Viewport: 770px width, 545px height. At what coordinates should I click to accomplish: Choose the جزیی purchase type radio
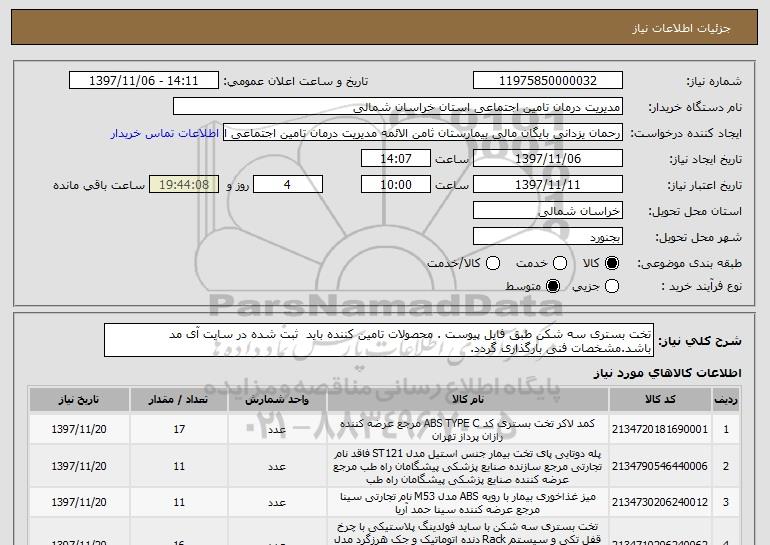tap(612, 286)
